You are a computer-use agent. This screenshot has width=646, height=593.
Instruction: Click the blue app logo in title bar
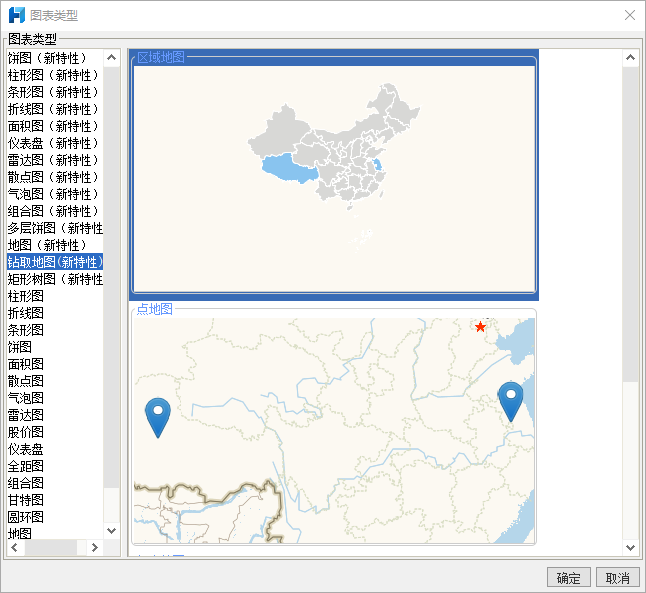tap(17, 15)
